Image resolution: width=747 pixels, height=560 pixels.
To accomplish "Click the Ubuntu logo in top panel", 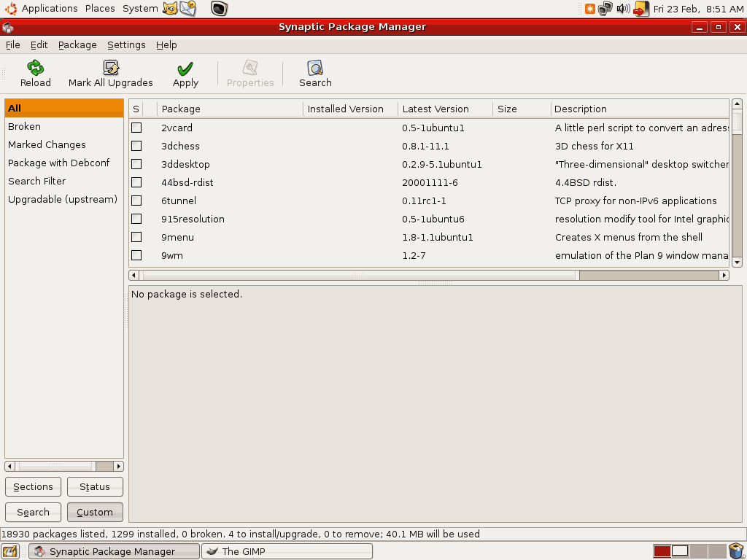I will (x=11, y=8).
